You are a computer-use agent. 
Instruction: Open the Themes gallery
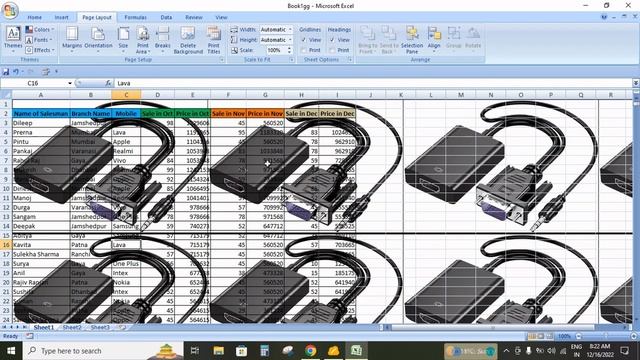pyautogui.click(x=13, y=40)
